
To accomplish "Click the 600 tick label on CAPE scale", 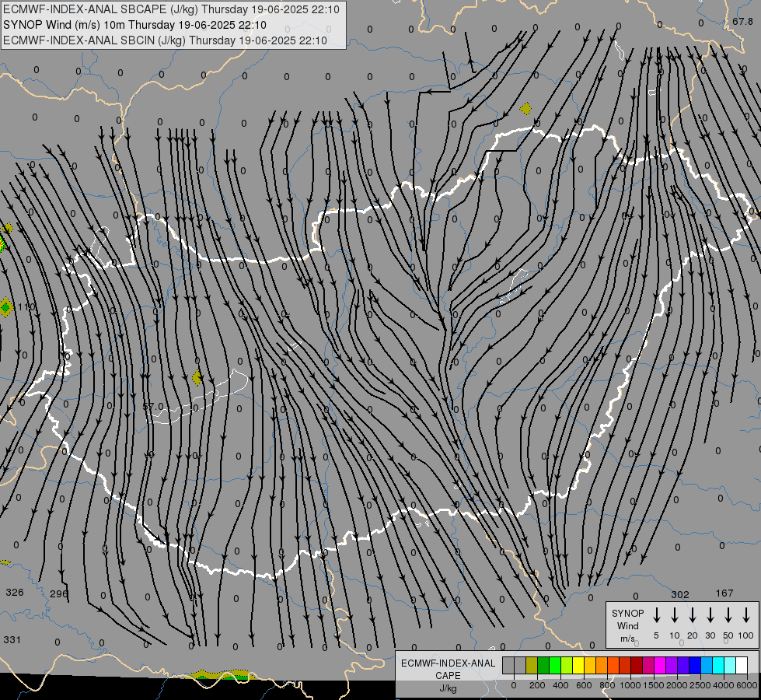I will [x=584, y=685].
